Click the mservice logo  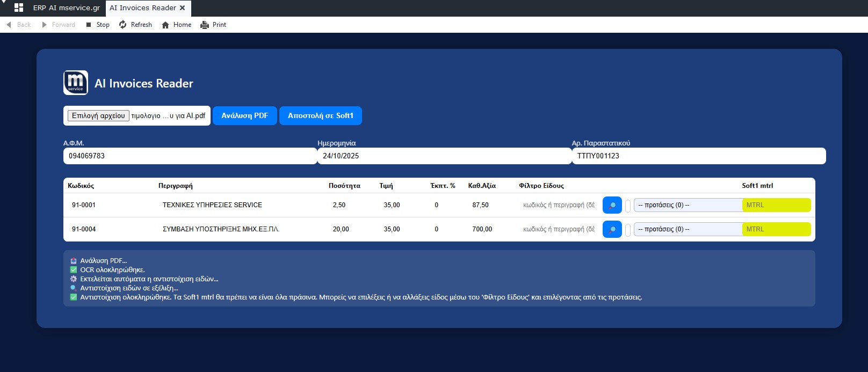tap(76, 83)
